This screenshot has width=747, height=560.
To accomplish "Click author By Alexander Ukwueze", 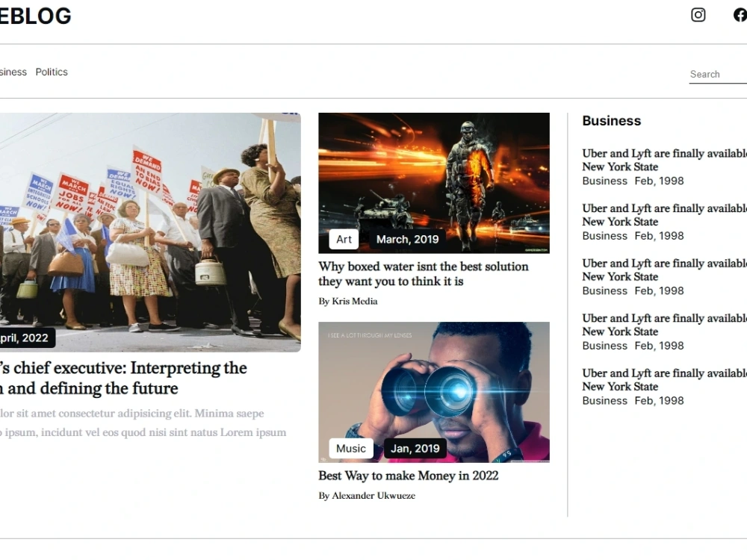I will pyautogui.click(x=367, y=496).
